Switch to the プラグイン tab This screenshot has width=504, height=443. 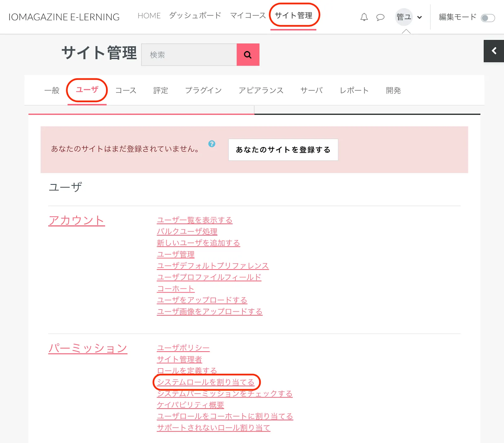coord(203,90)
